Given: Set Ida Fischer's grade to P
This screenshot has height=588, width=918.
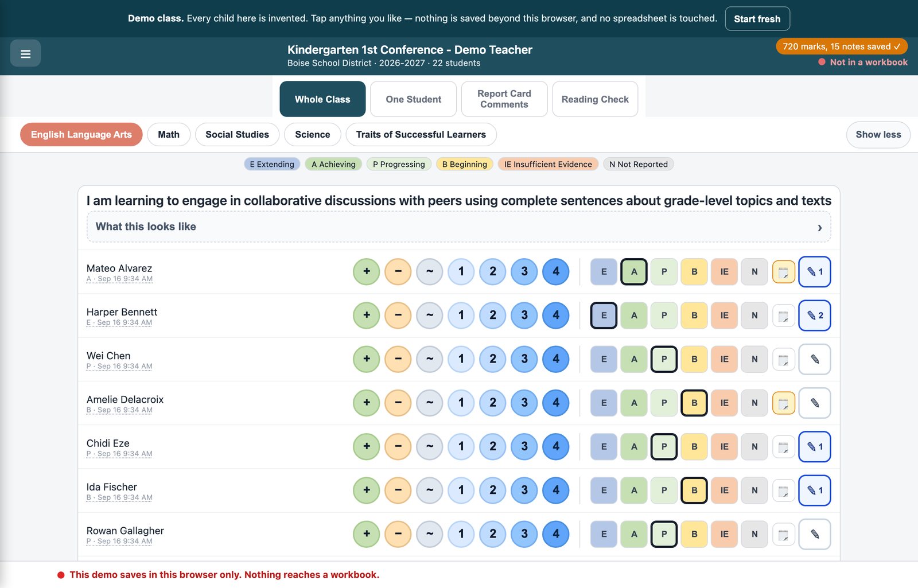Looking at the screenshot, I should [x=664, y=490].
